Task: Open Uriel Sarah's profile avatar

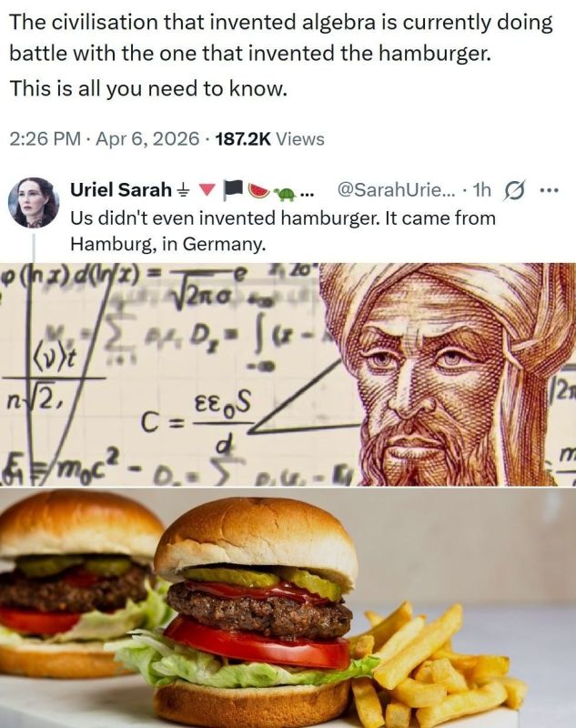Action: pos(34,202)
